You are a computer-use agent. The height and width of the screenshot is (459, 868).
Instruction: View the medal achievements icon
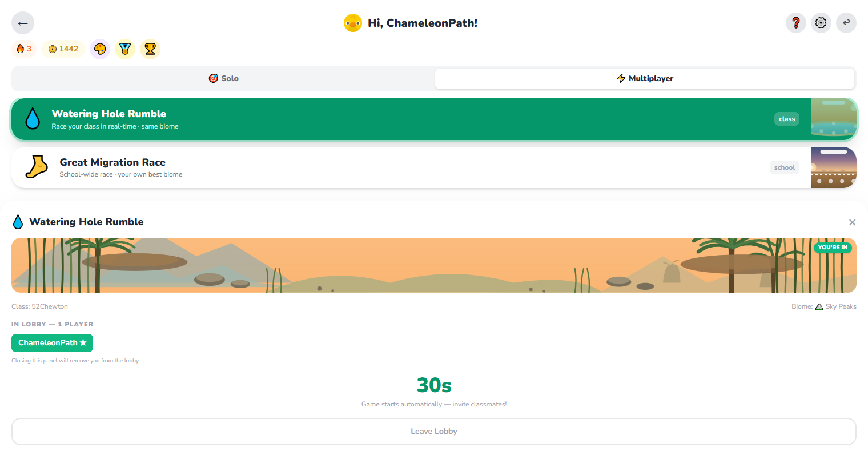tap(125, 49)
